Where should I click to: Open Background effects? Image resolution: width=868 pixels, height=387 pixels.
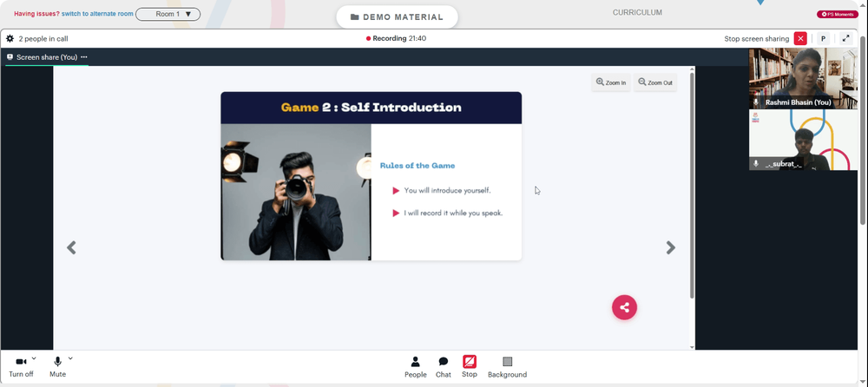[x=507, y=367]
